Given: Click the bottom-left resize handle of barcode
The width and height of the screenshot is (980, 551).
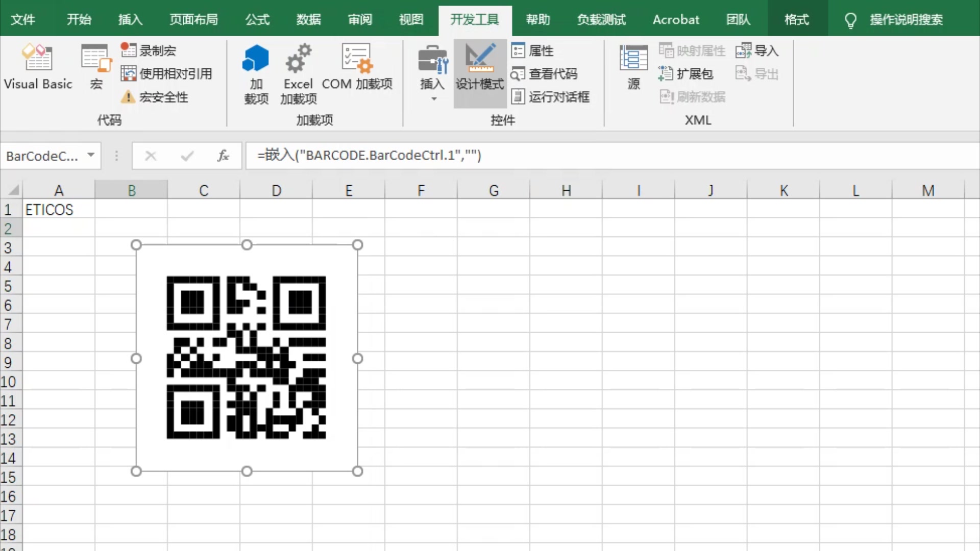Looking at the screenshot, I should point(136,471).
